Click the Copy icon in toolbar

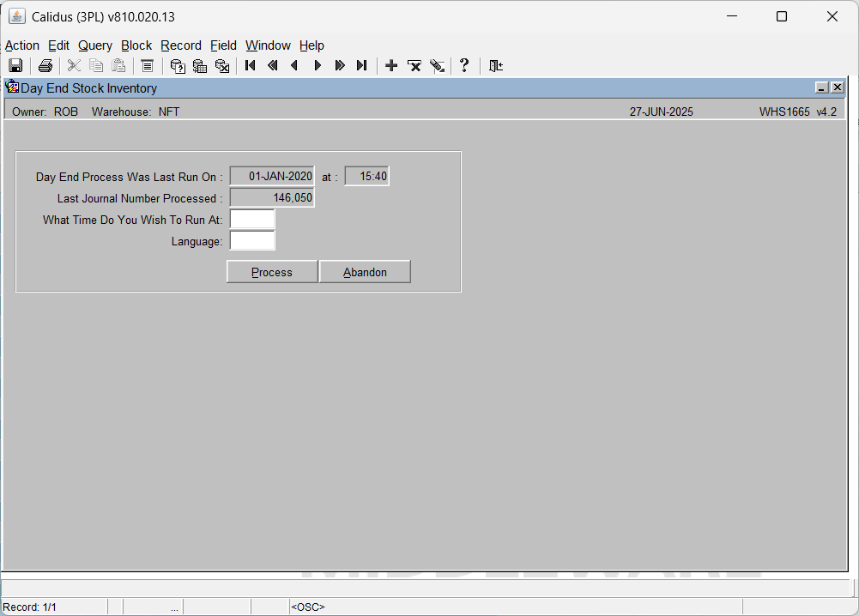coord(96,66)
